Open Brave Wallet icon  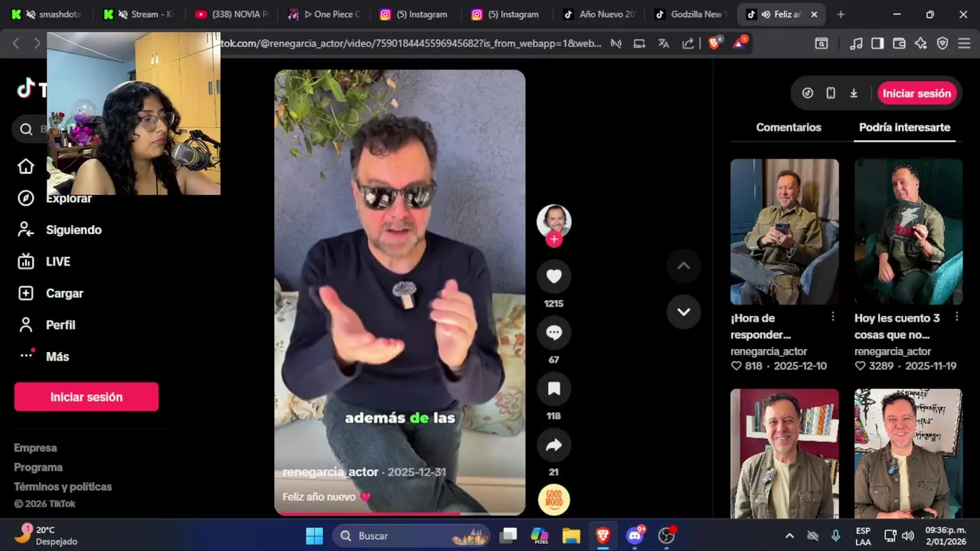[x=900, y=44]
